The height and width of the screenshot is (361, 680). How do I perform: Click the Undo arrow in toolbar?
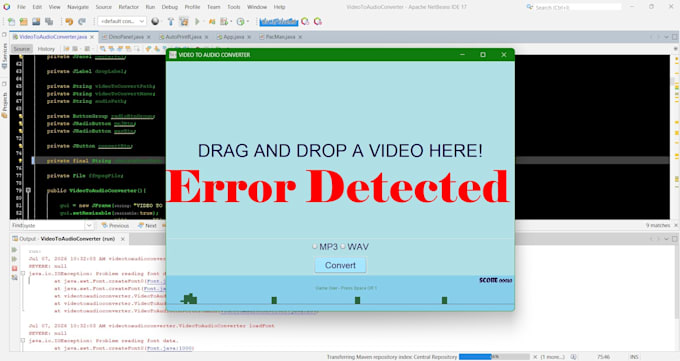(x=69, y=21)
